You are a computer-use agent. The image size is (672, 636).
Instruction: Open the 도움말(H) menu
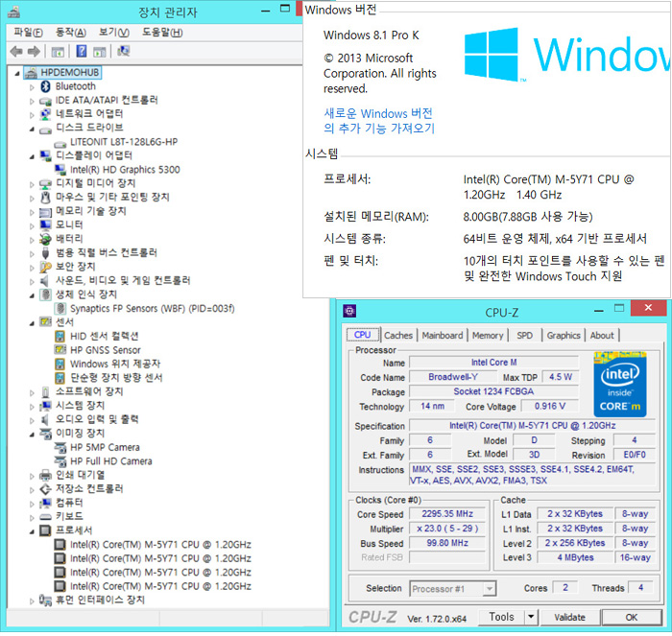click(x=162, y=32)
